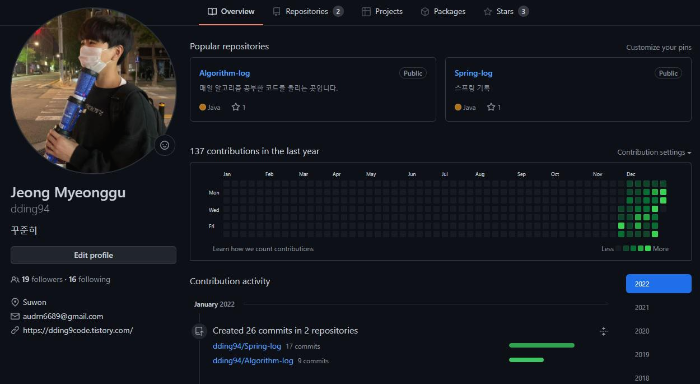Open the dding9code.tistory.com blog link
This screenshot has width=700, height=384.
(78, 330)
